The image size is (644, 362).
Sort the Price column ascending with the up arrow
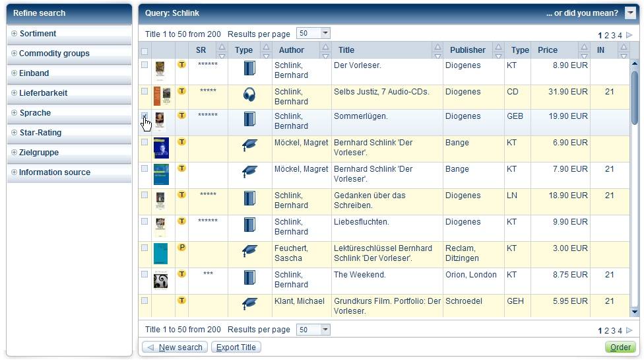point(583,46)
